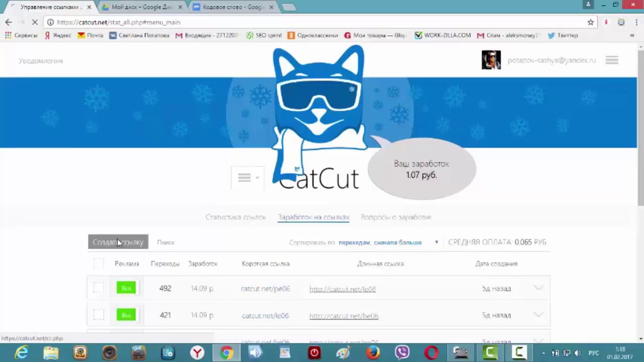Stop the page loading with the X button

tap(35, 22)
